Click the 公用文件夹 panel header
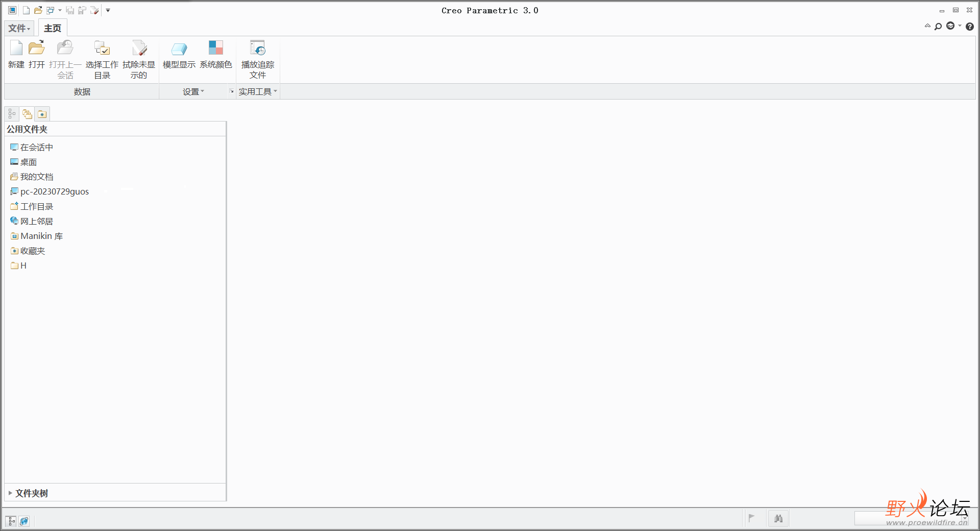The width and height of the screenshot is (980, 531). tap(115, 129)
